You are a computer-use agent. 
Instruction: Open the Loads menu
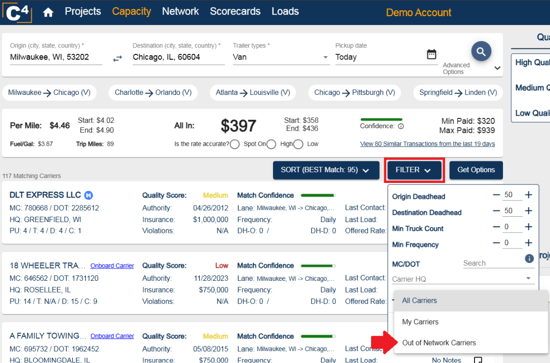285,11
